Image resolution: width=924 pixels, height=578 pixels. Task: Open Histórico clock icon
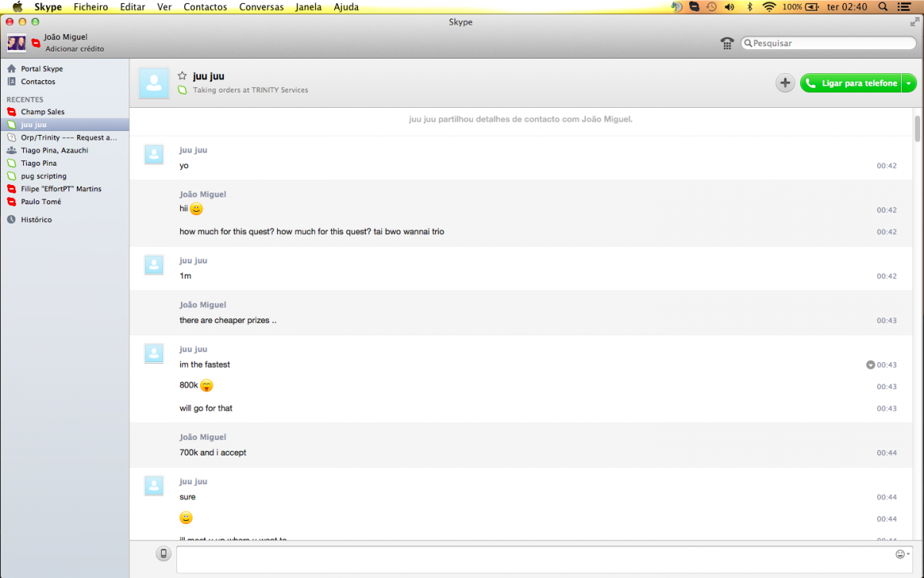(x=12, y=220)
